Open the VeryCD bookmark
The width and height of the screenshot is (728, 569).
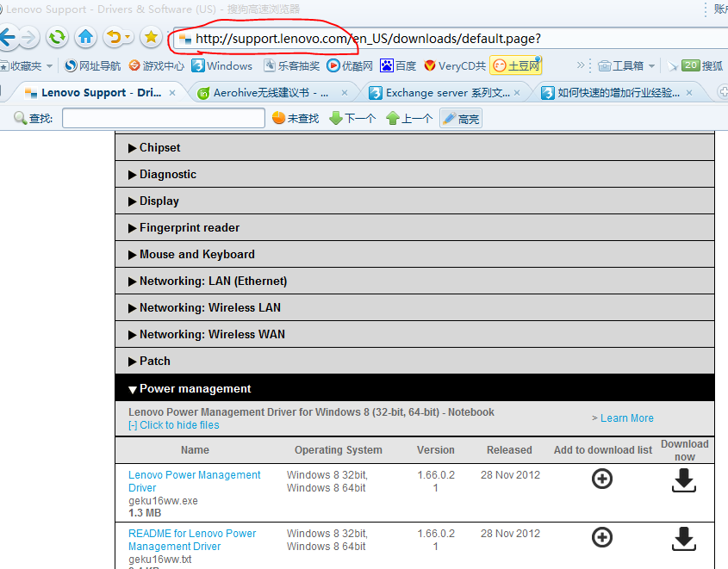click(455, 65)
